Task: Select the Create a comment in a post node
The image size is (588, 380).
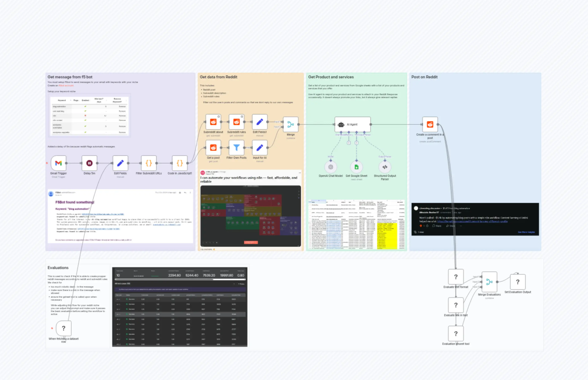Action: pyautogui.click(x=430, y=124)
